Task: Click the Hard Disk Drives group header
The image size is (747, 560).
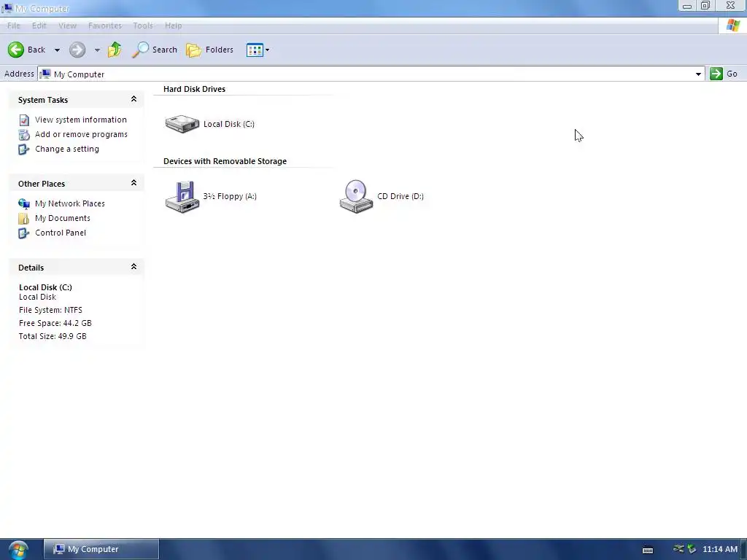Action: 194,89
